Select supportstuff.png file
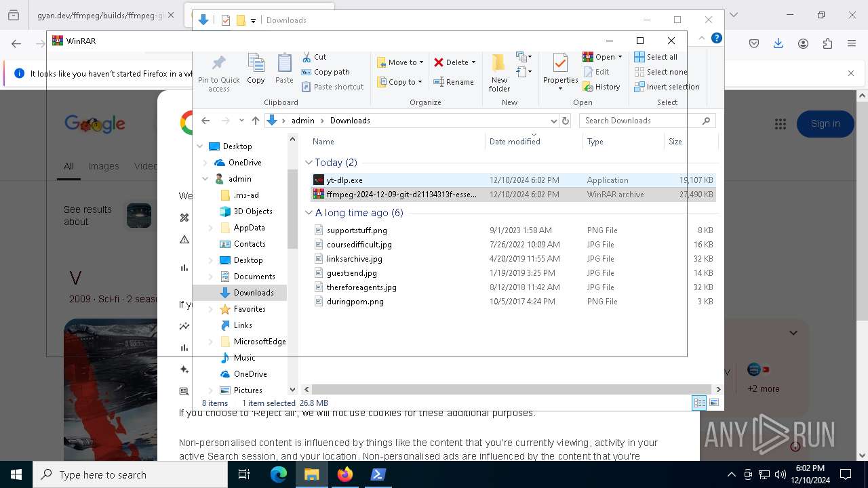 513,230
